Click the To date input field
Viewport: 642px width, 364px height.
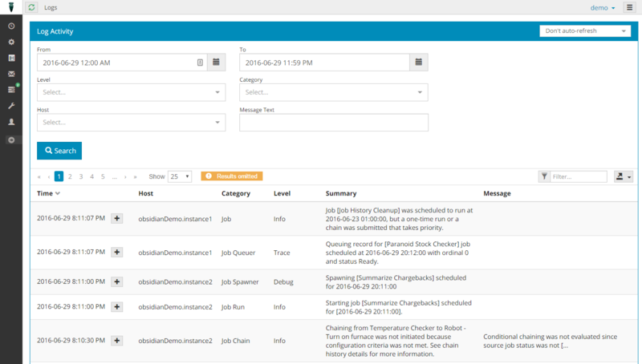(x=325, y=63)
